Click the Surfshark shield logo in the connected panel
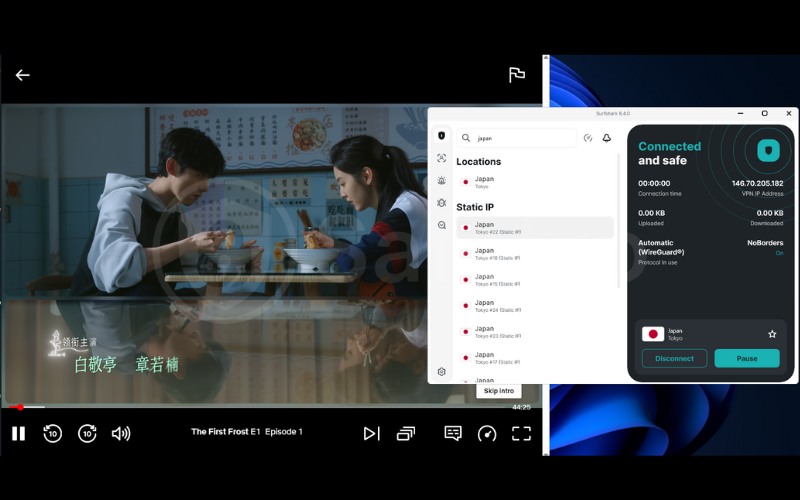 (768, 151)
